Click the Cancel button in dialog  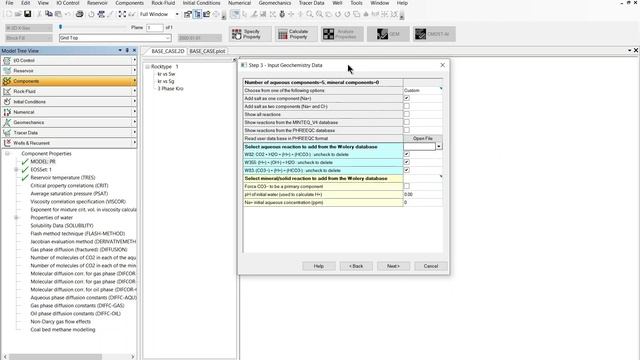[431, 266]
